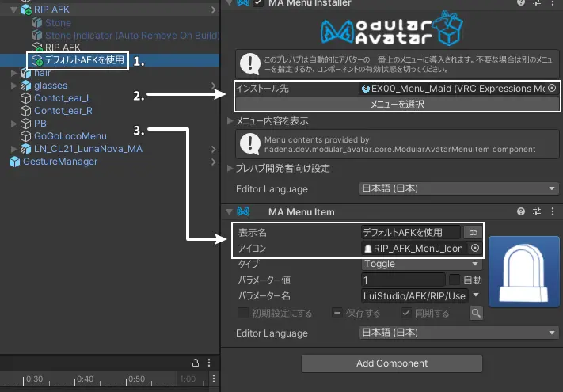This screenshot has height=392, width=563.
Task: Click the link button beside 表示名
Action: tap(473, 233)
